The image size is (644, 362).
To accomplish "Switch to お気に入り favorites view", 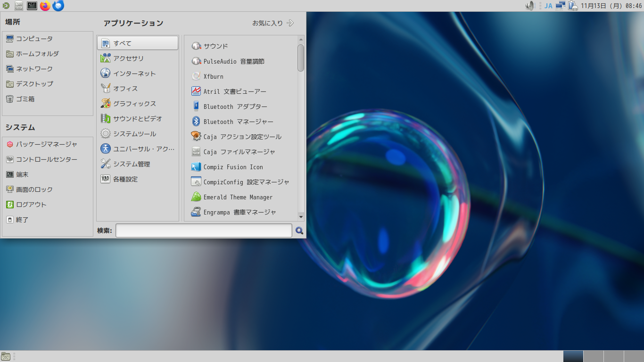I will pos(273,23).
